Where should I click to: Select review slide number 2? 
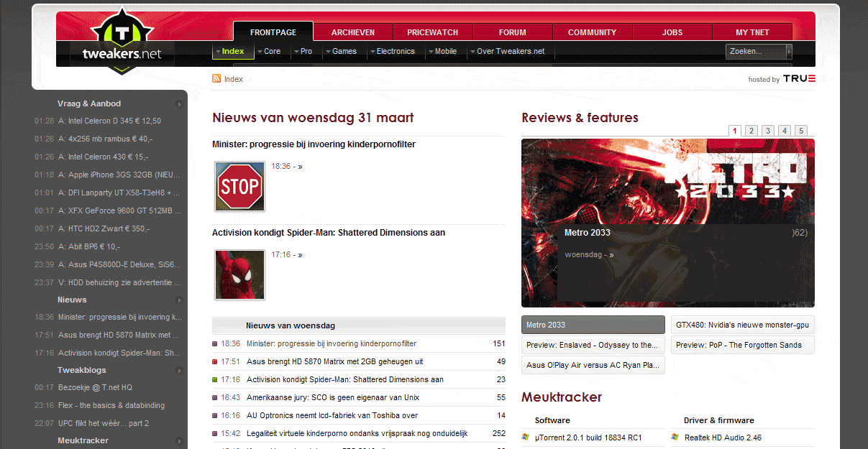coord(751,131)
